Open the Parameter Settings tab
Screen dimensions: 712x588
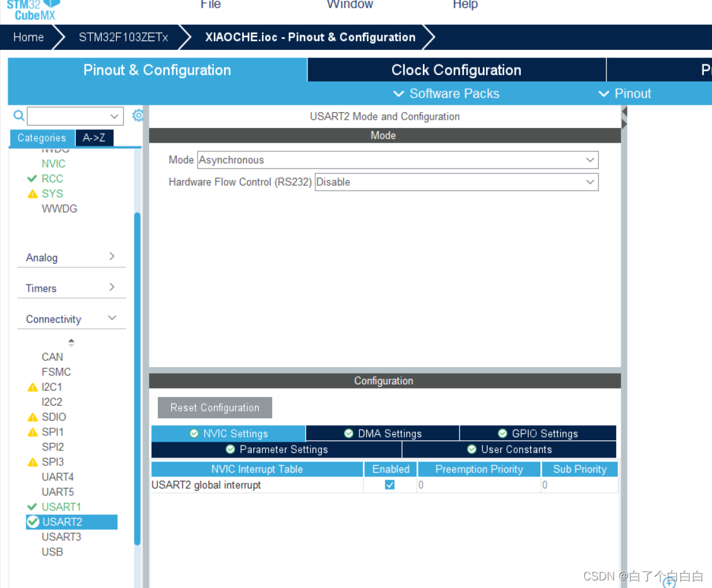coord(276,450)
